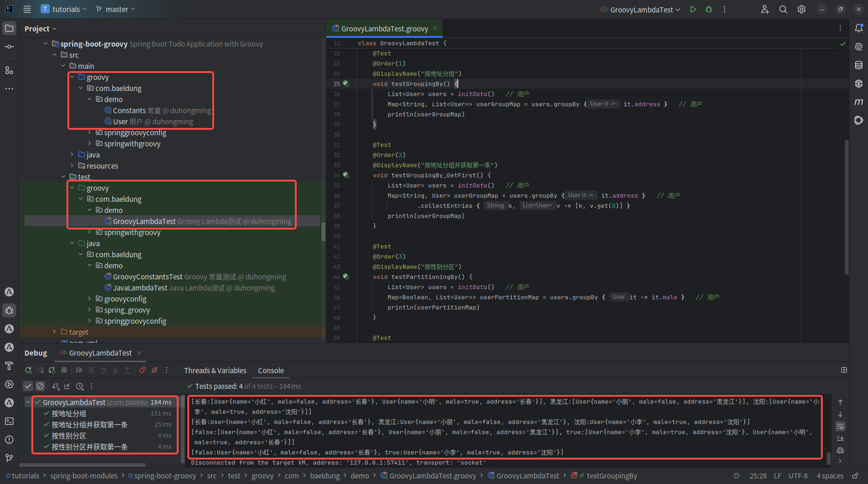
Task: Toggle Show Ignored tests filter
Action: click(x=40, y=386)
